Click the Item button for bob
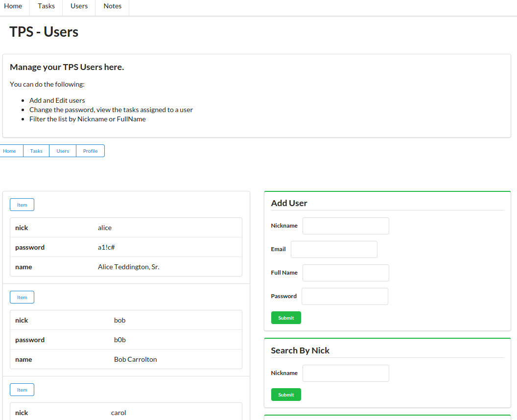Image resolution: width=517 pixels, height=420 pixels. click(22, 297)
